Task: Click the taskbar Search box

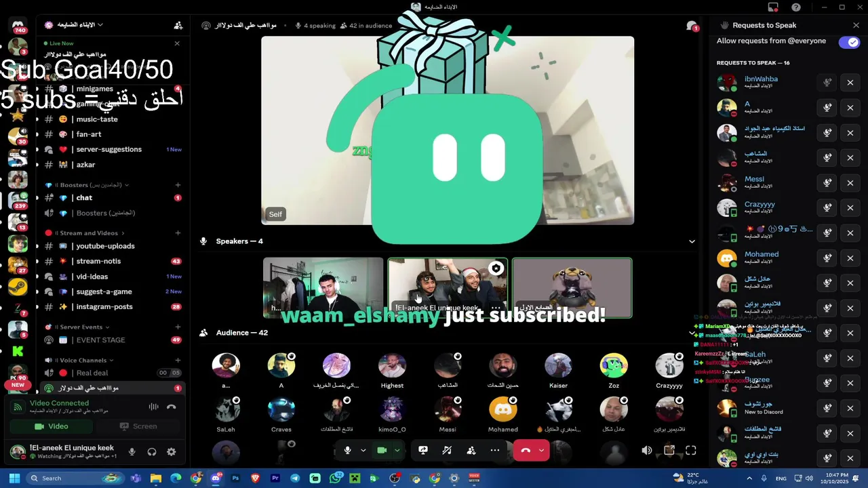Action: tap(75, 479)
